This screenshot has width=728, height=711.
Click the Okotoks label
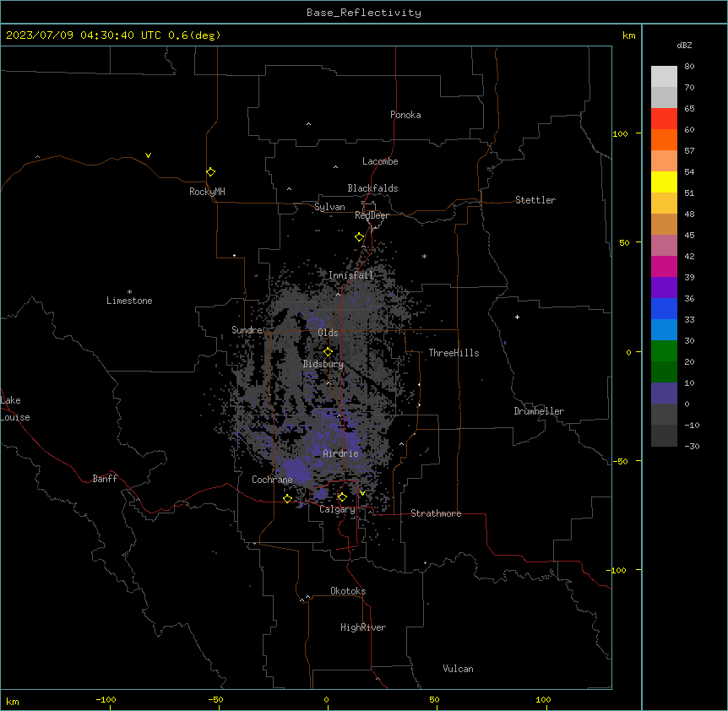pyautogui.click(x=348, y=591)
